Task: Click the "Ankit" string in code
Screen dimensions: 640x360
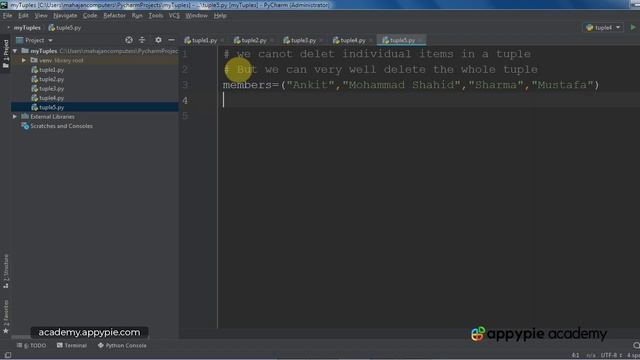Action: pyautogui.click(x=310, y=85)
